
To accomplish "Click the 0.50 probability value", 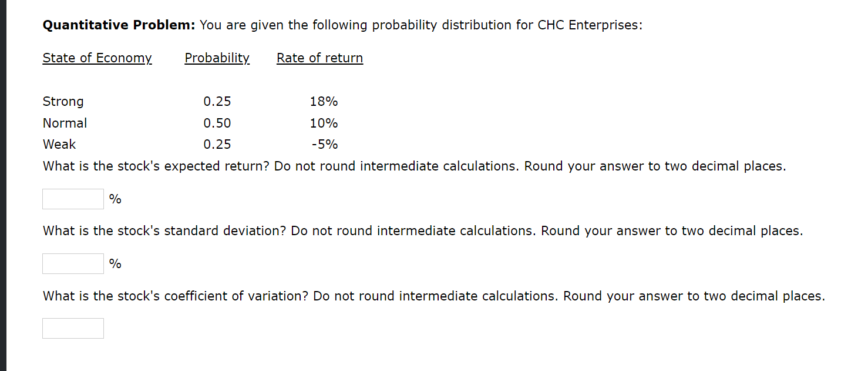I will [x=217, y=123].
